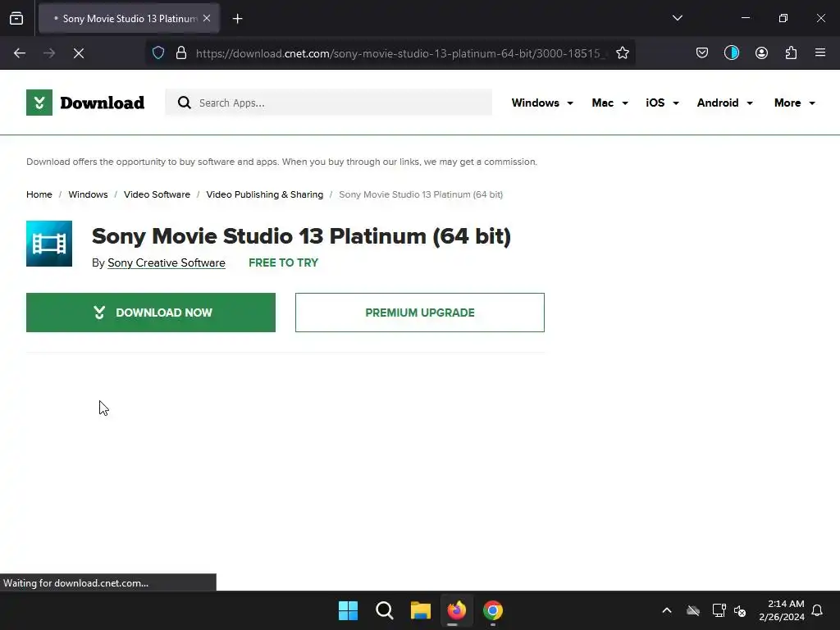Screen dimensions: 840x630
Task: Open the blue half-circle extension icon
Action: pyautogui.click(x=731, y=53)
